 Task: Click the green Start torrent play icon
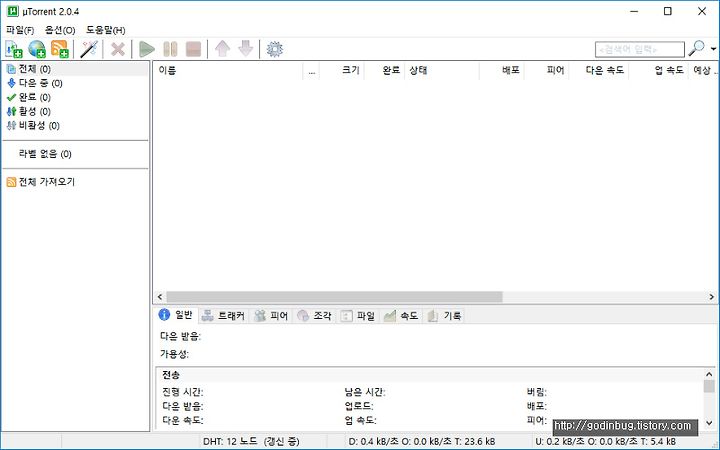click(x=147, y=49)
